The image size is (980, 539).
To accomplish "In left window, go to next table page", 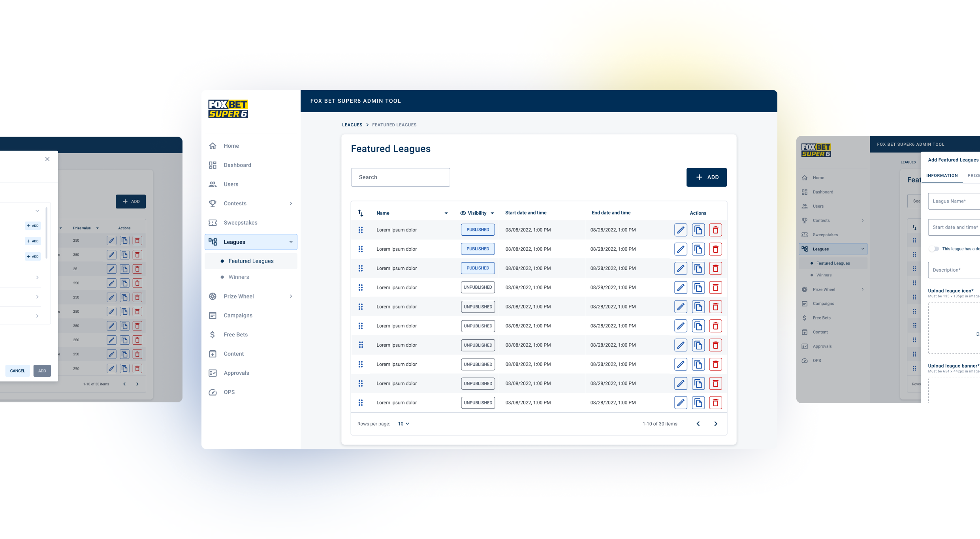I will coord(137,384).
